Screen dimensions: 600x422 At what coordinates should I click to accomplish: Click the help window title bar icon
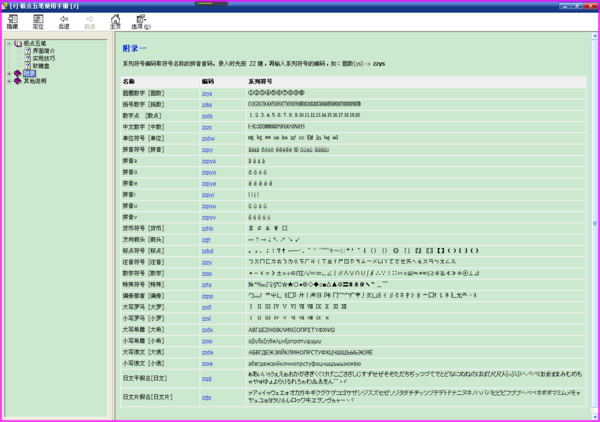[x=5, y=6]
